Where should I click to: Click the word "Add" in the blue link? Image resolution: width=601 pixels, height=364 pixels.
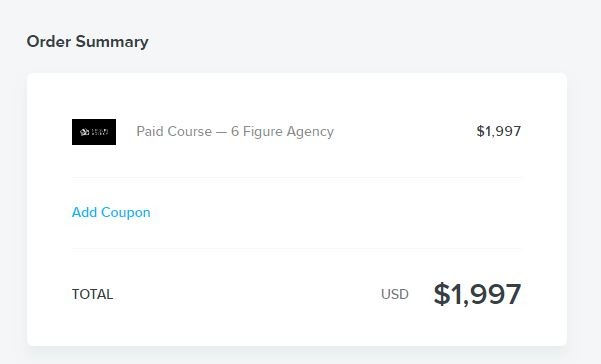[x=84, y=212]
